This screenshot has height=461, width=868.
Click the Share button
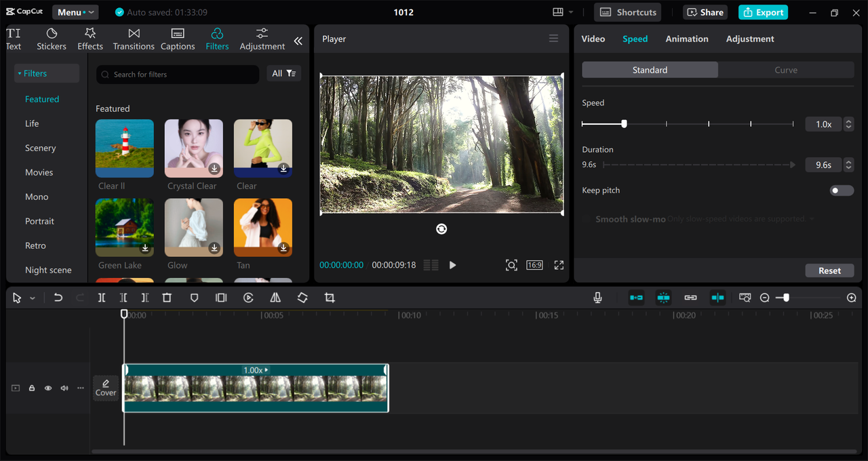click(705, 12)
